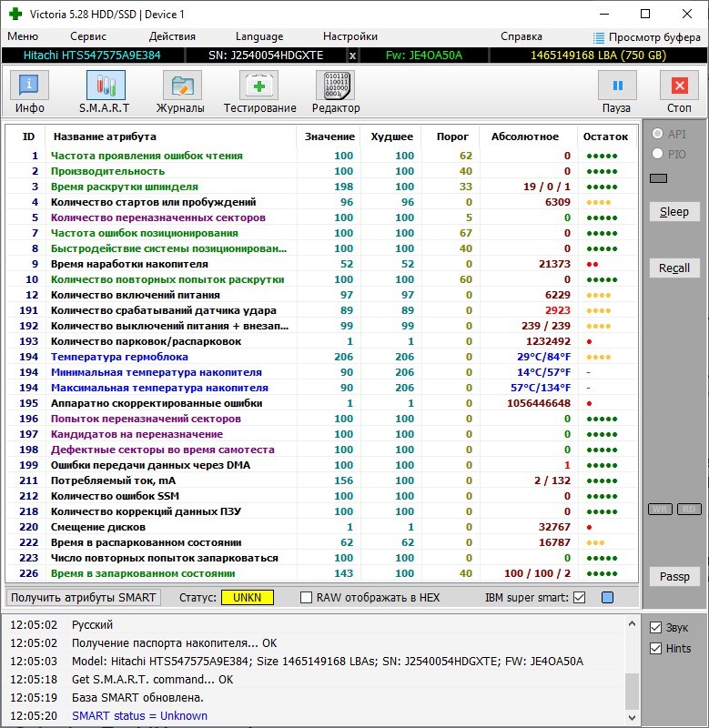Open the Меню menu
The height and width of the screenshot is (728, 709).
23,36
